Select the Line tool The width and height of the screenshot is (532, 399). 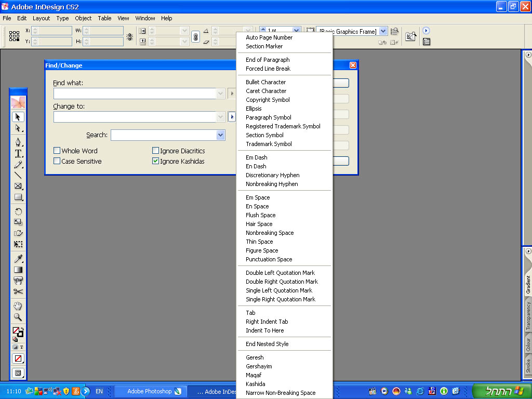pos(18,176)
